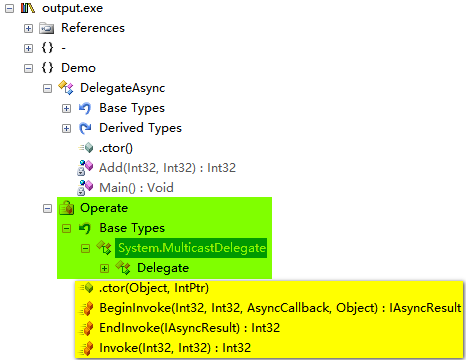Click the Operate delegate briefcase icon

click(66, 208)
